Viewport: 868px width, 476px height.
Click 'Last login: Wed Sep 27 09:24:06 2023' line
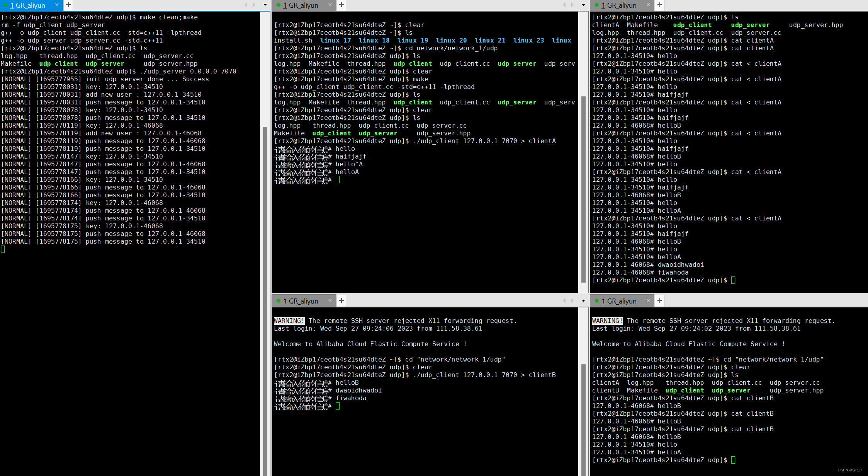(378, 328)
